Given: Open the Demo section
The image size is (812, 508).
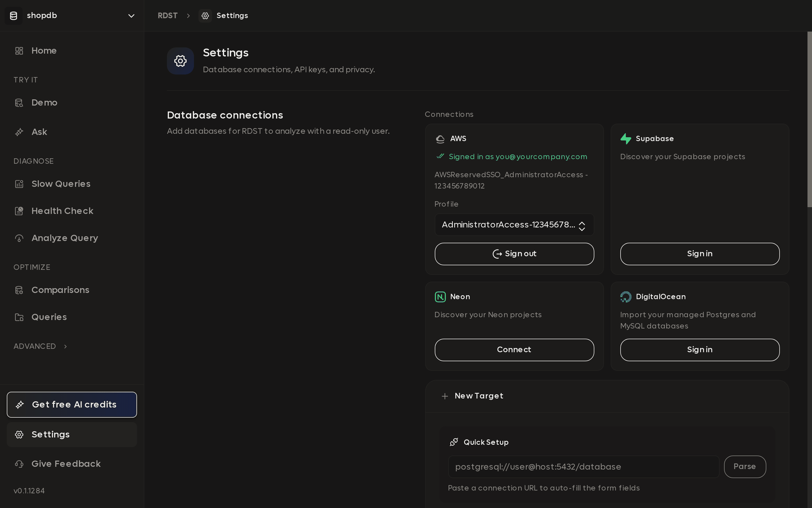Looking at the screenshot, I should coord(72,103).
